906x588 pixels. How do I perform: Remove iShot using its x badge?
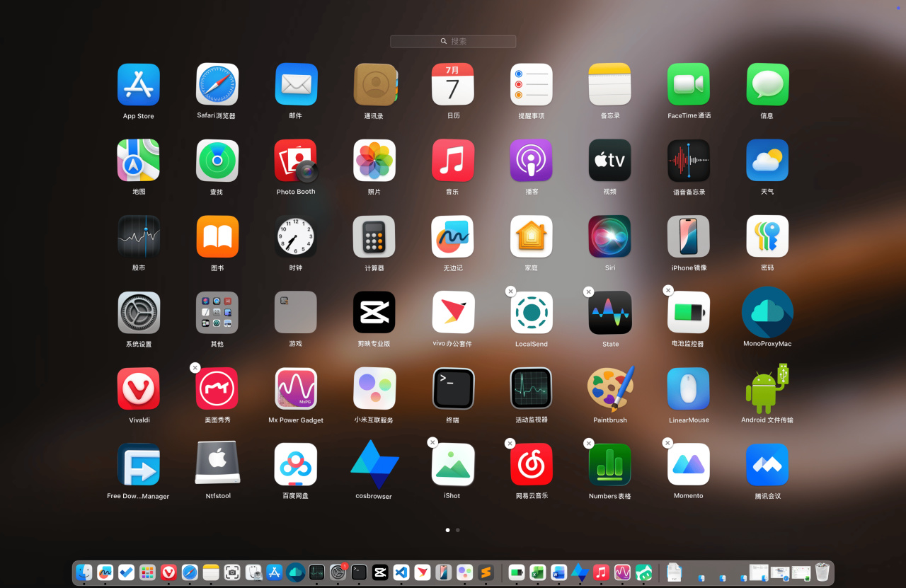coord(432,442)
